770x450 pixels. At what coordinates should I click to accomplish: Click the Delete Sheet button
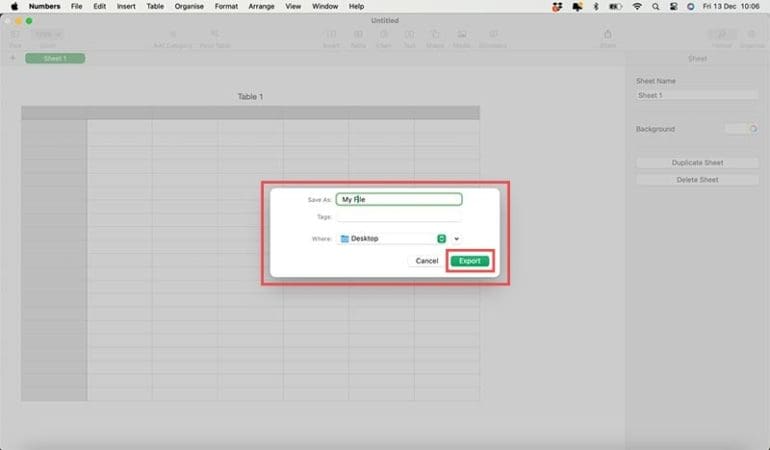(697, 180)
